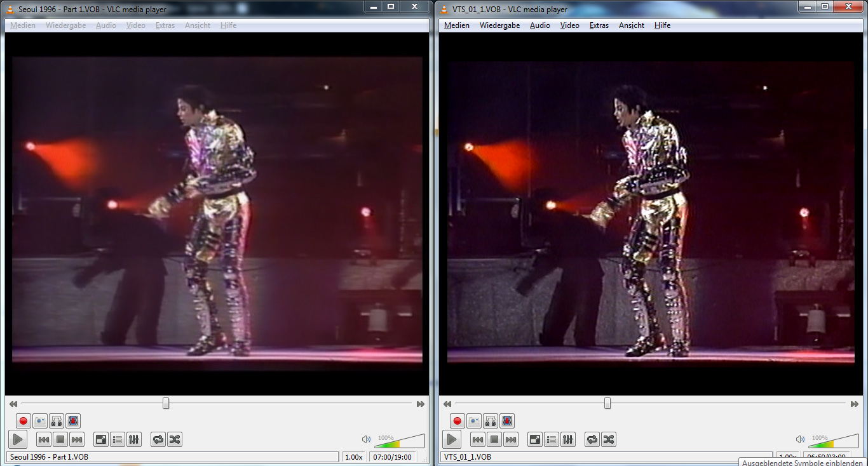Mute audio in the Seoul 1996 window
The height and width of the screenshot is (466, 868).
coord(366,439)
